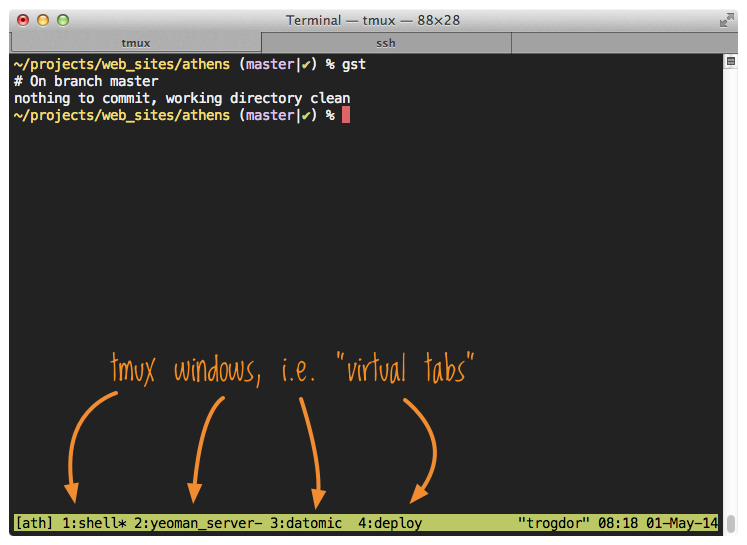747x545 pixels.
Task: Click the split pane icon above the scrollbar
Action: 731,61
